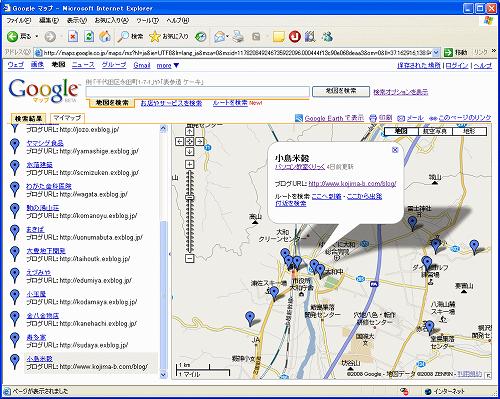
Task: Stop page loading with red X icon
Action: click(73, 36)
